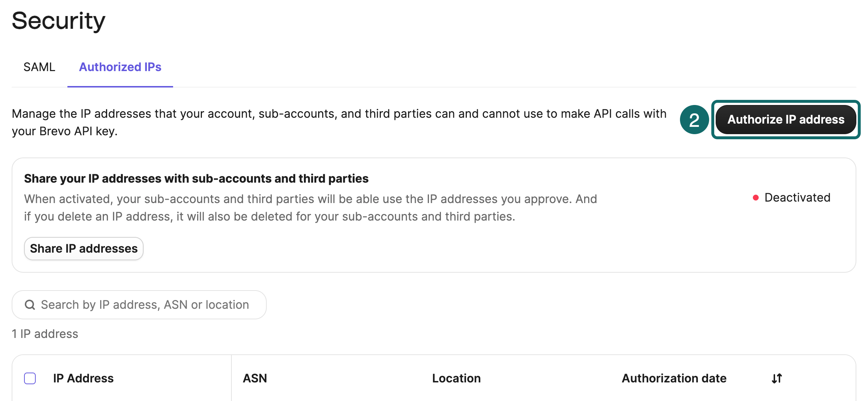Click the Share IP addresses button
The height and width of the screenshot is (401, 868).
pos(83,248)
